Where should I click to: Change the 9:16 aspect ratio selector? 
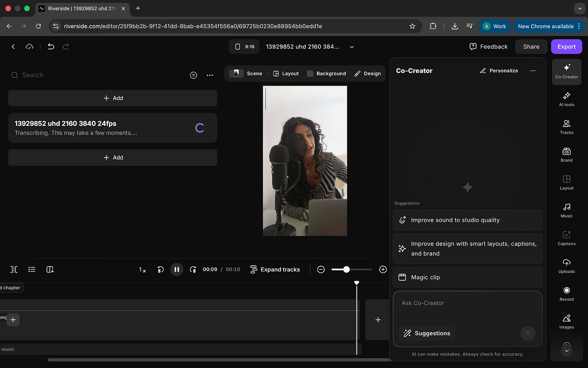[x=244, y=47]
